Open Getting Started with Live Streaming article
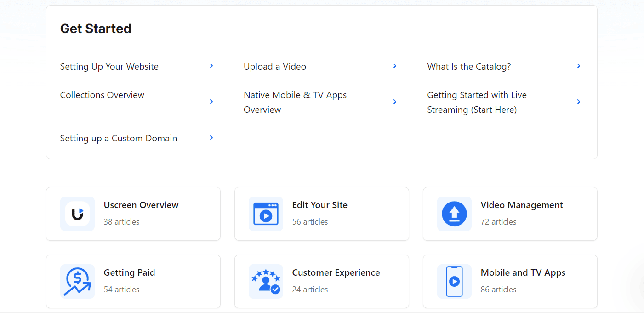Image resolution: width=644 pixels, height=313 pixels. click(477, 102)
